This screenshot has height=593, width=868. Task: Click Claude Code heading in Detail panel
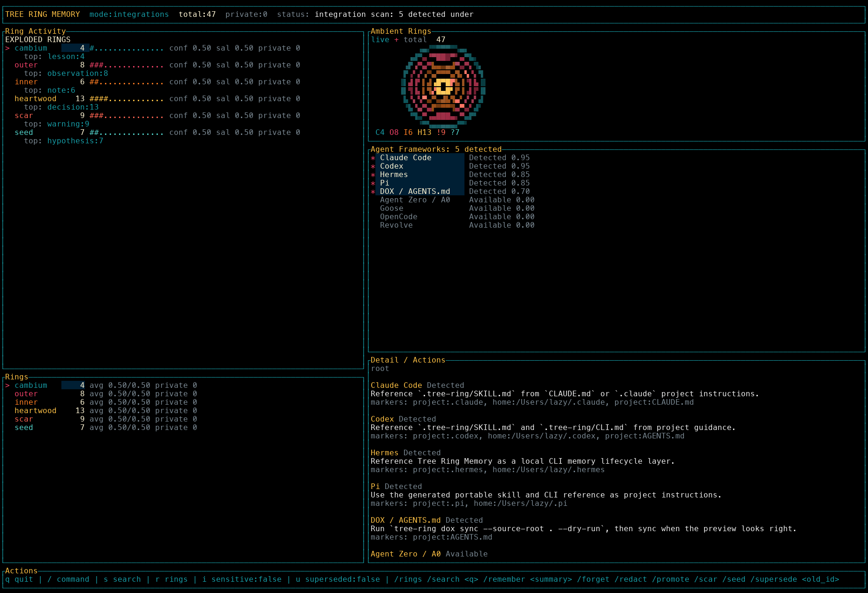click(x=397, y=385)
